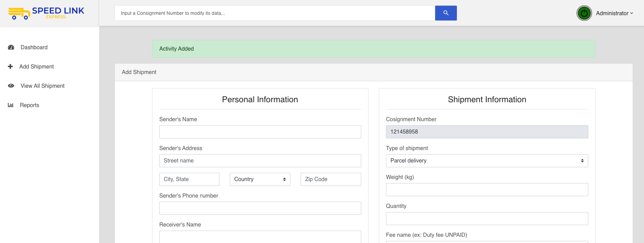The image size is (644, 243).
Task: Go to Add Shipment in the sidebar
Action: coord(36,67)
